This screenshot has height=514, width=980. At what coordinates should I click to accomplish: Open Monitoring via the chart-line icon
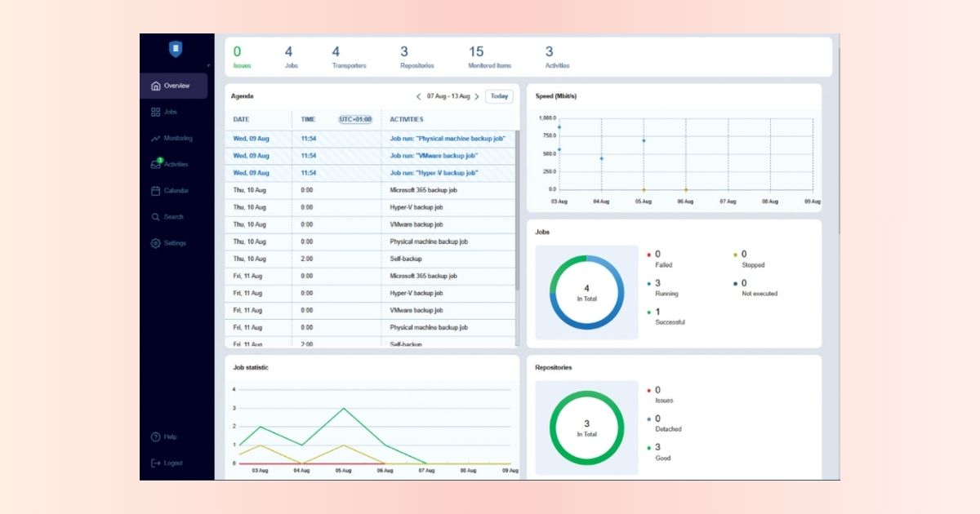click(156, 138)
